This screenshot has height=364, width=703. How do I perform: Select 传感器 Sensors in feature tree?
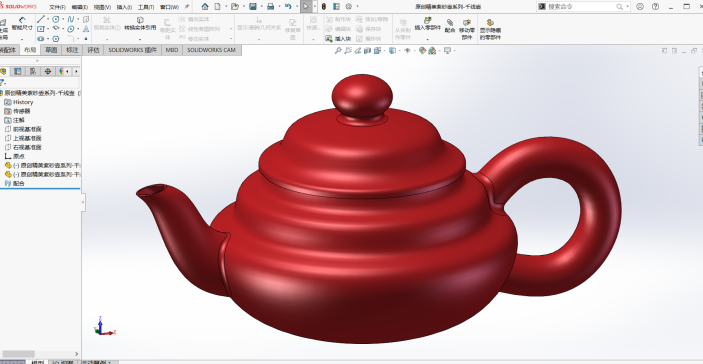[x=17, y=111]
